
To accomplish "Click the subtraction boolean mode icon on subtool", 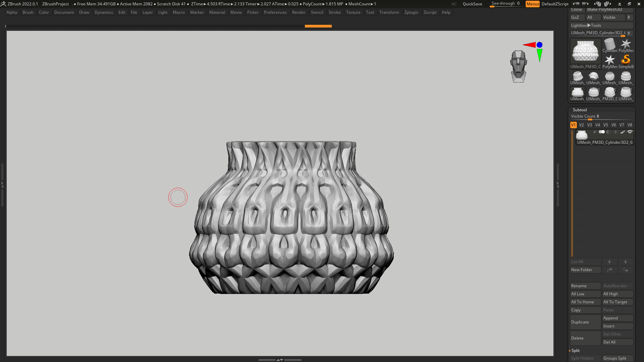I will click(608, 132).
